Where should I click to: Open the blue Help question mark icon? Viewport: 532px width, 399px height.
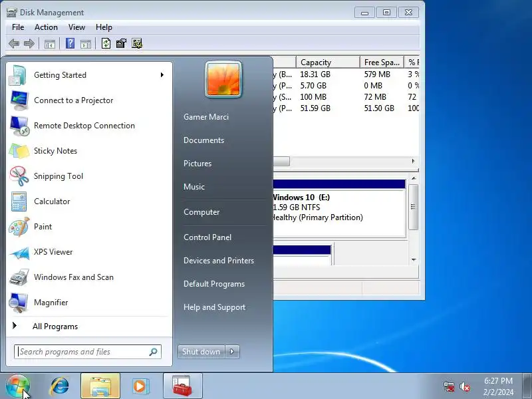[70, 43]
